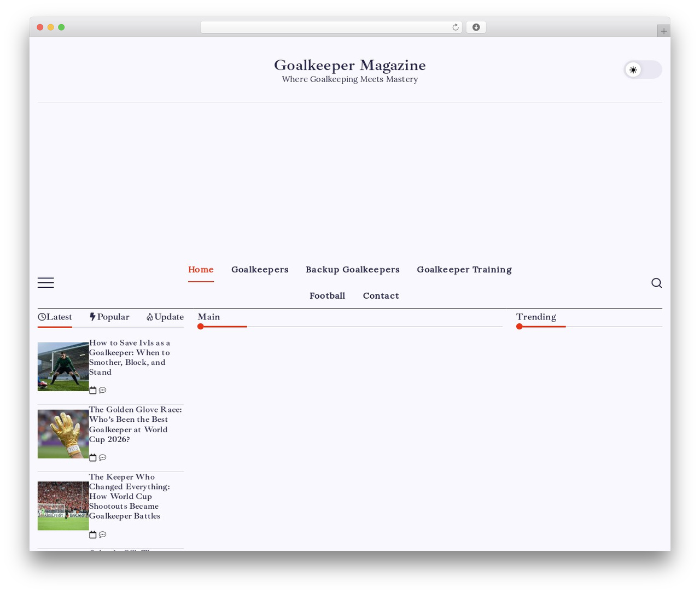The image size is (700, 593).
Task: Toggle the light/dark mode switch
Action: (x=643, y=69)
